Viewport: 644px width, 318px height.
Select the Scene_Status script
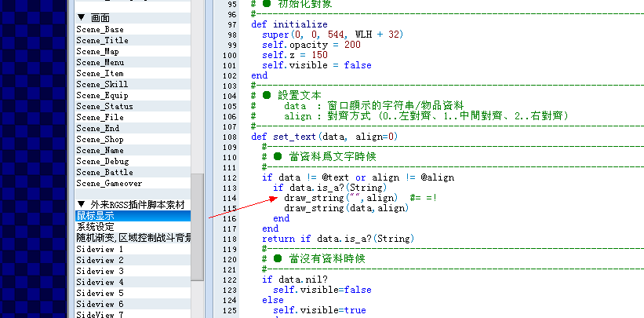click(x=133, y=106)
